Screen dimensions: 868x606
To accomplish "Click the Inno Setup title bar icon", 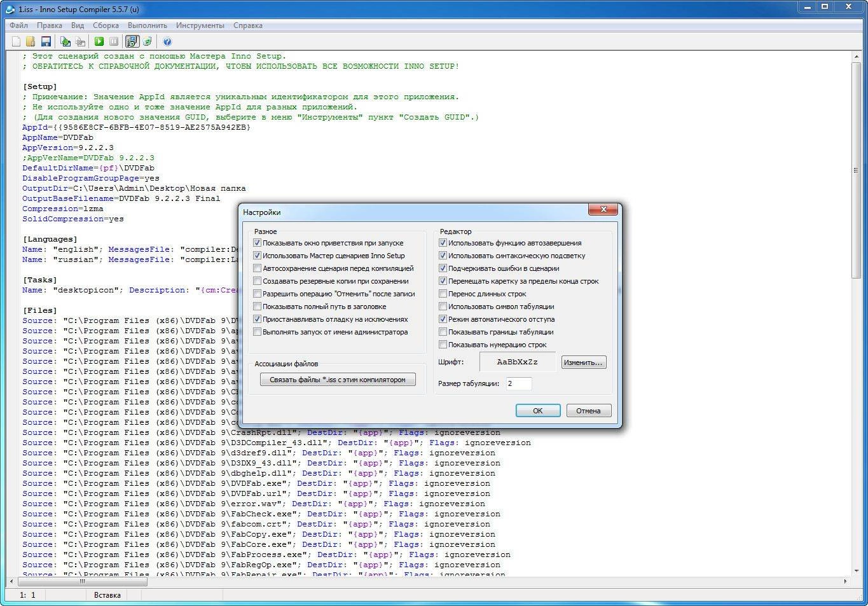I will [10, 9].
